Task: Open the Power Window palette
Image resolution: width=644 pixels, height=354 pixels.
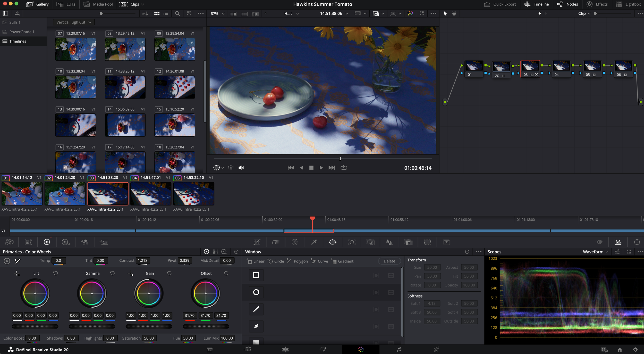Action: tap(333, 242)
